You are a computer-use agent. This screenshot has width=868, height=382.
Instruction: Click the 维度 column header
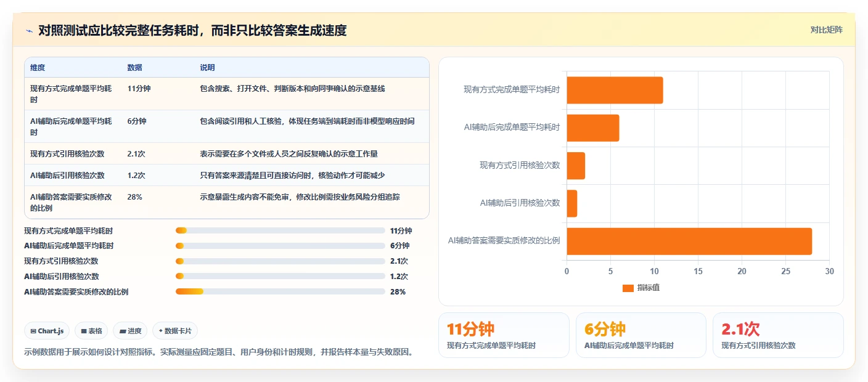[38, 67]
